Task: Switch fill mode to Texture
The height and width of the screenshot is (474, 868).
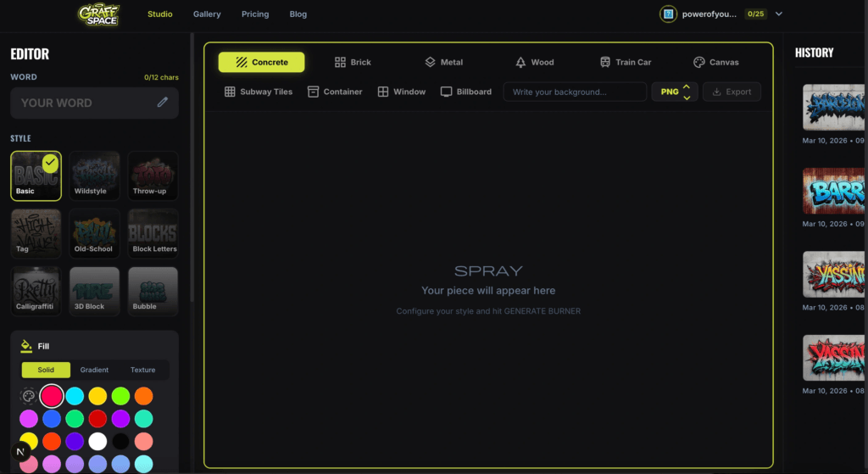Action: tap(142, 370)
